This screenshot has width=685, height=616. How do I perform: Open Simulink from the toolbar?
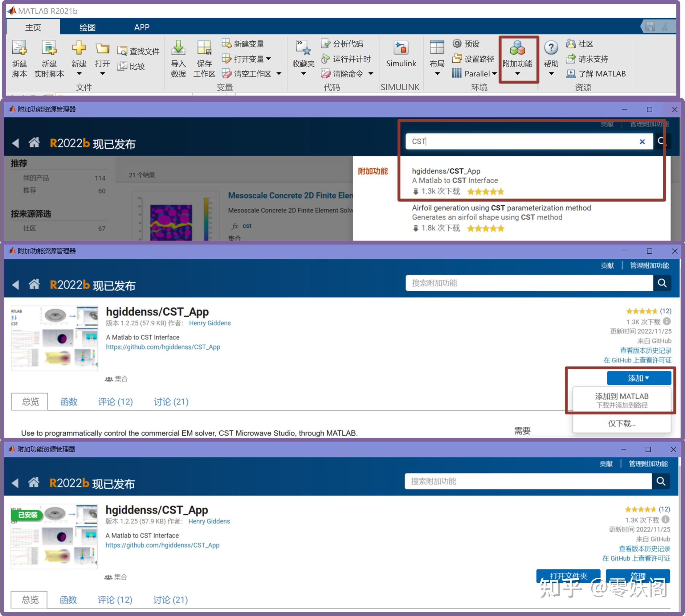pyautogui.click(x=401, y=48)
